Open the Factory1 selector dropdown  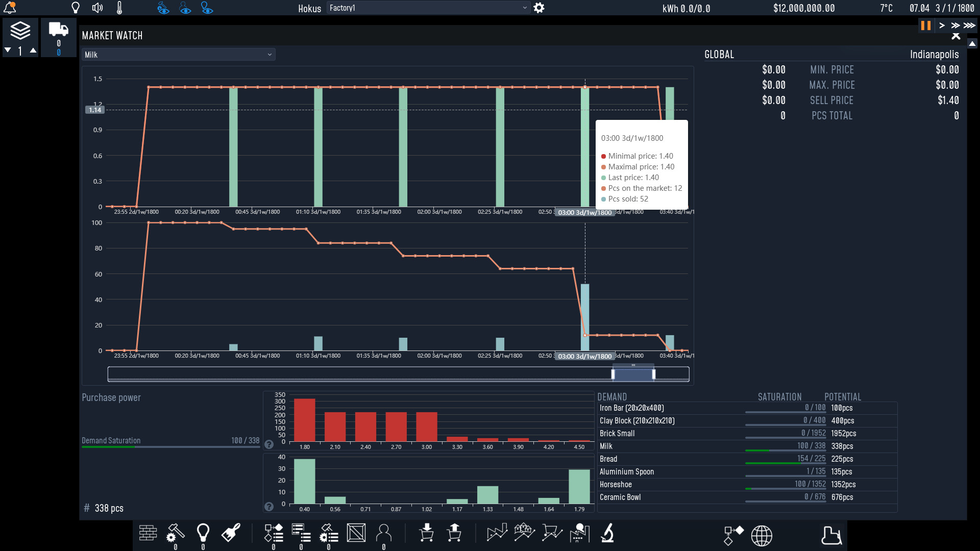click(x=428, y=8)
